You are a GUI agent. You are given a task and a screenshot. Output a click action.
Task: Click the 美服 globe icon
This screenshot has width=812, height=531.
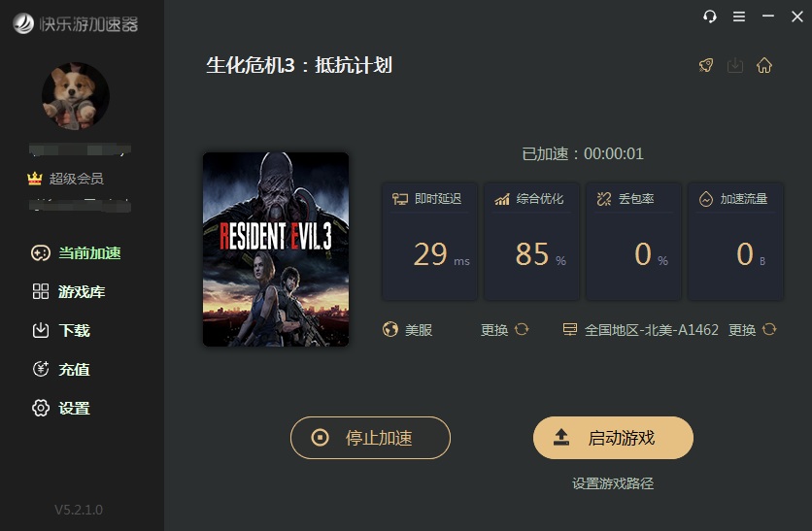click(390, 330)
